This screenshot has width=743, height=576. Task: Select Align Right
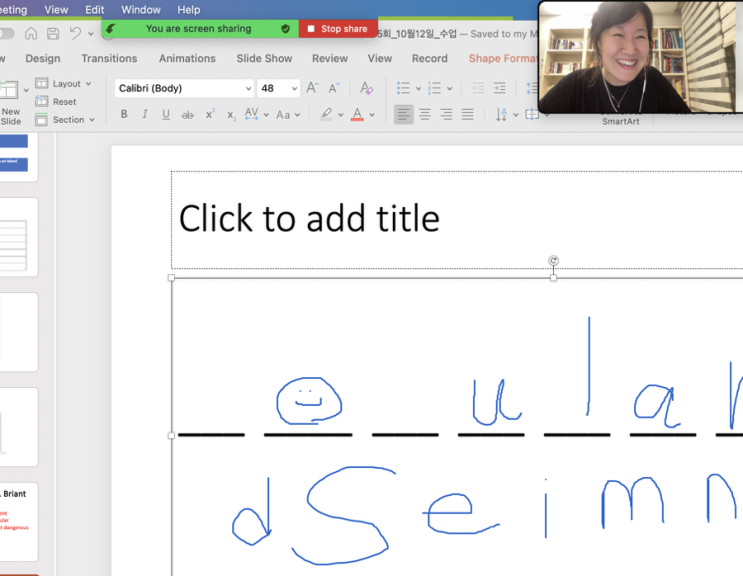[446, 114]
